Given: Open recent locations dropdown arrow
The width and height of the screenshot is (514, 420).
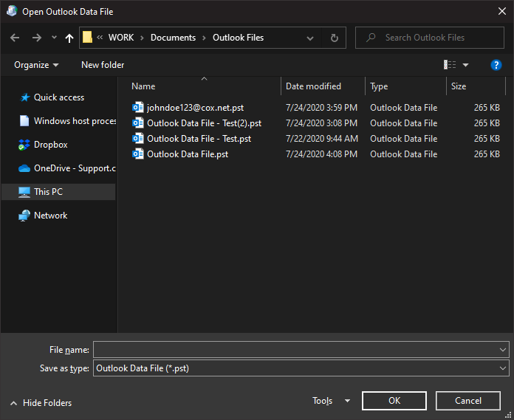Looking at the screenshot, I should [54, 38].
